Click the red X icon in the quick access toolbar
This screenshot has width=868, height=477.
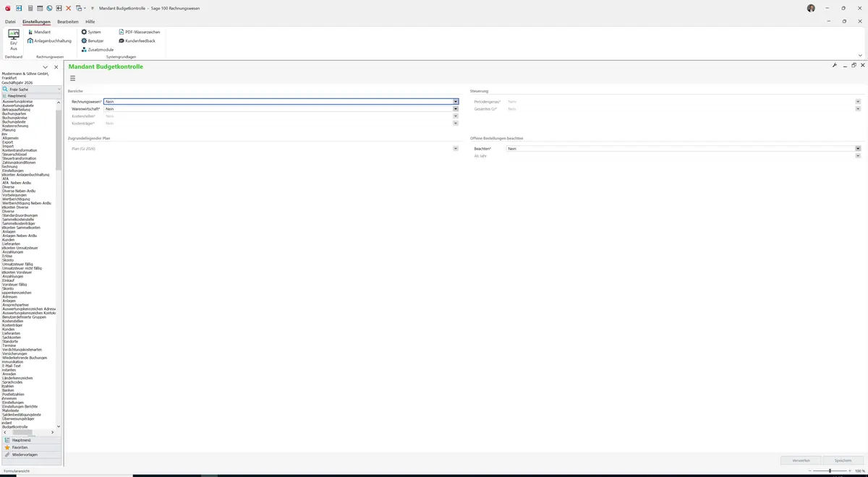pos(69,8)
